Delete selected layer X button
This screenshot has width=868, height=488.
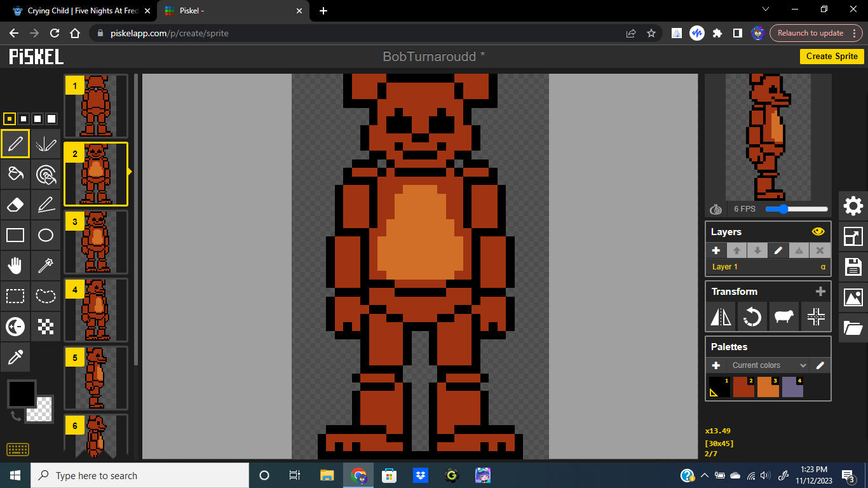[x=820, y=250]
